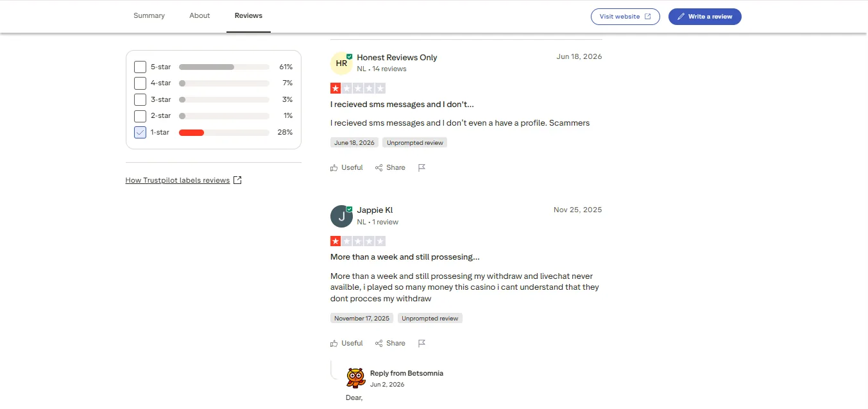Open J avatar of Jappie Kl

(x=341, y=216)
